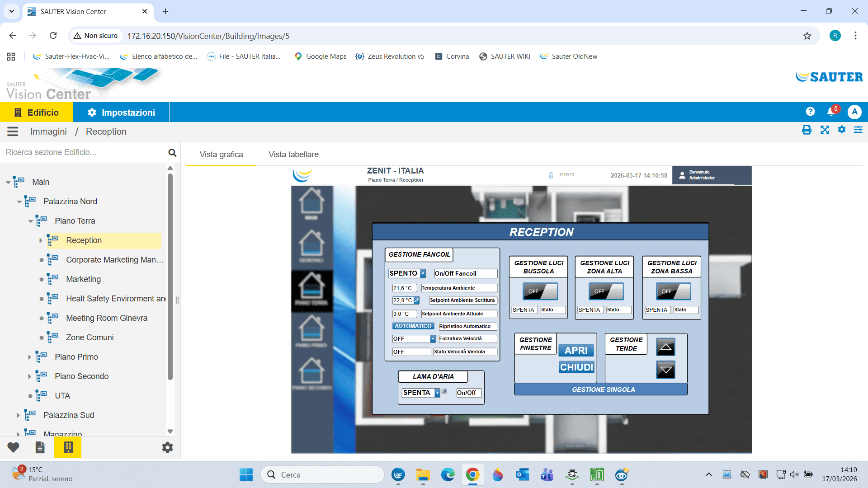
Task: Toggle fullscreen with the expand arrows icon
Action: (x=825, y=130)
